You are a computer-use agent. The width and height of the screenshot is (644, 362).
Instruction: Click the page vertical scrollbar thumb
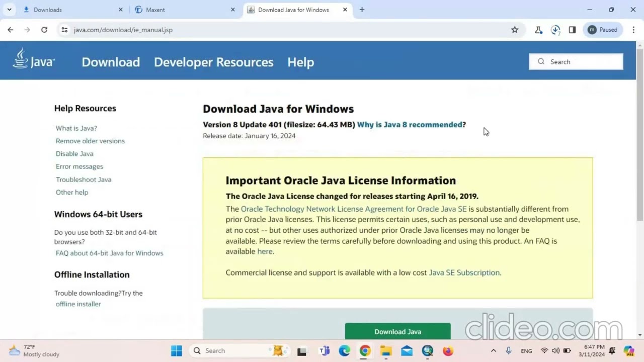pyautogui.click(x=640, y=135)
